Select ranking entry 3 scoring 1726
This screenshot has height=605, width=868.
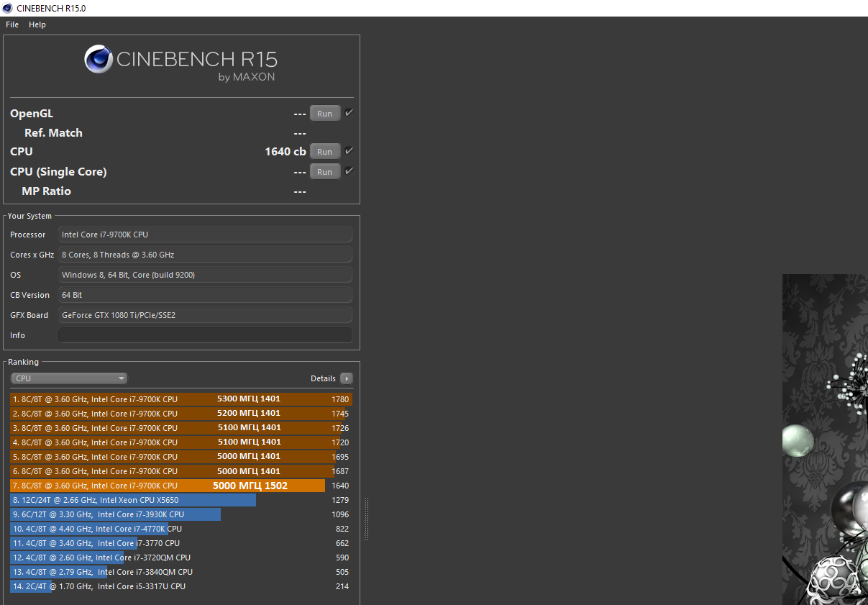(x=181, y=428)
